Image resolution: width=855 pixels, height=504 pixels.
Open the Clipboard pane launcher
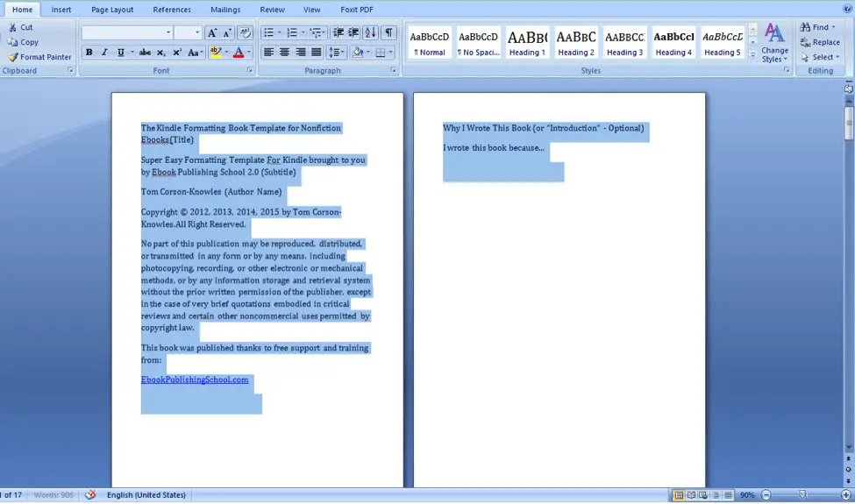coord(70,70)
